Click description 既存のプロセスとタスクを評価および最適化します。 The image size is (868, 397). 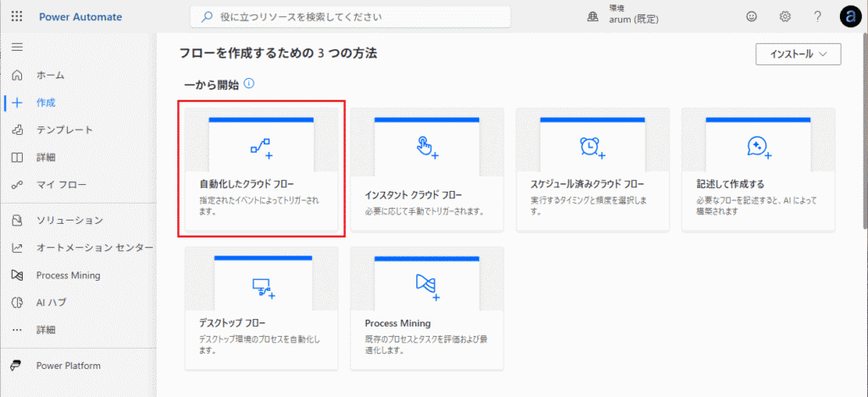click(x=426, y=344)
